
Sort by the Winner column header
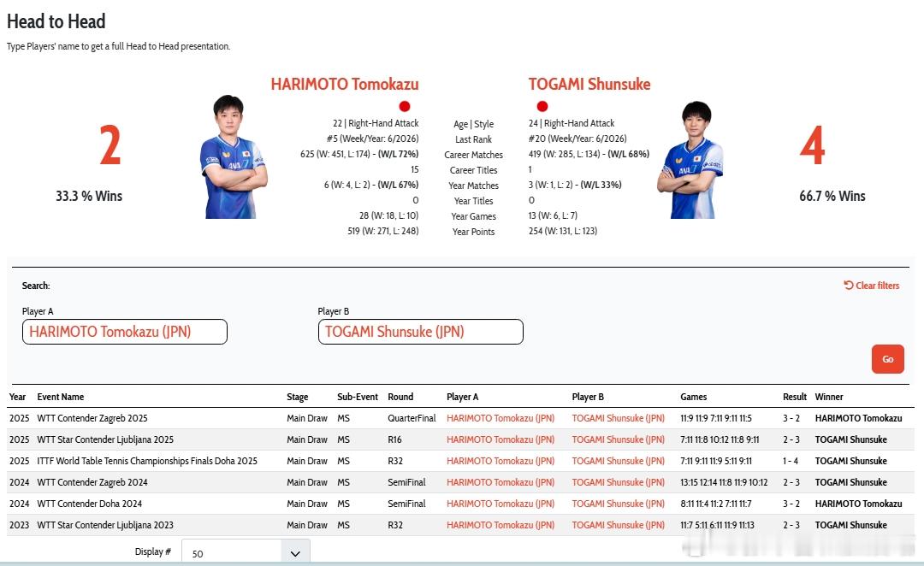pyautogui.click(x=829, y=397)
